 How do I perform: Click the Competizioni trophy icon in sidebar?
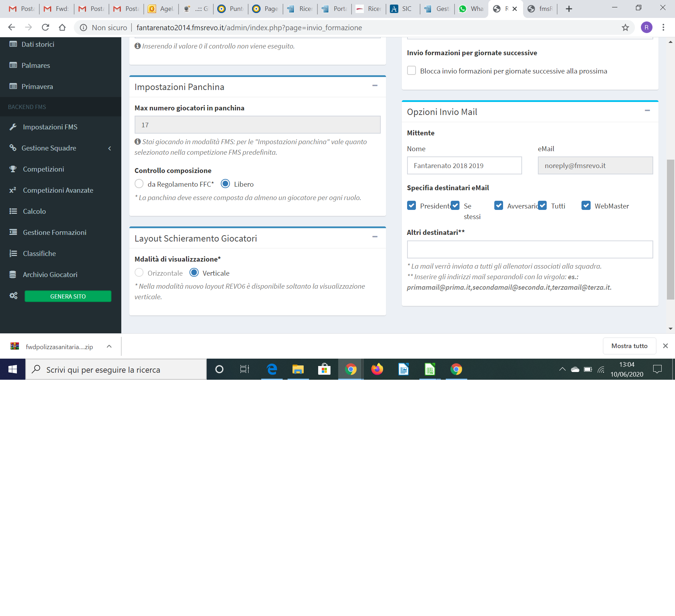click(x=13, y=169)
